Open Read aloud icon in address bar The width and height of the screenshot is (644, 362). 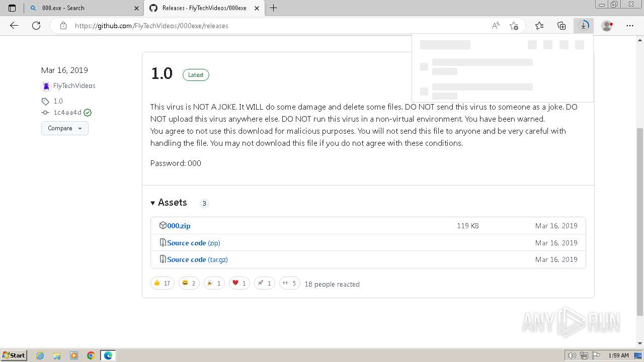496,26
